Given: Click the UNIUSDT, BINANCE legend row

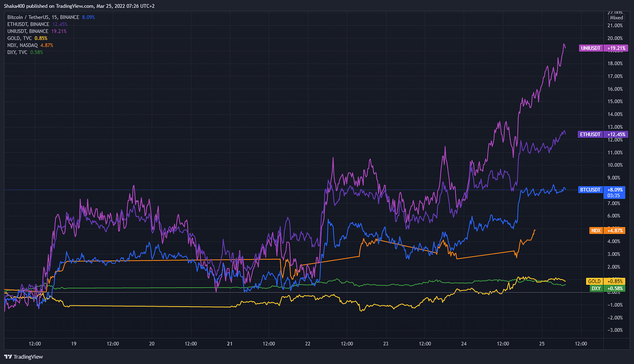Looking at the screenshot, I should coord(37,31).
